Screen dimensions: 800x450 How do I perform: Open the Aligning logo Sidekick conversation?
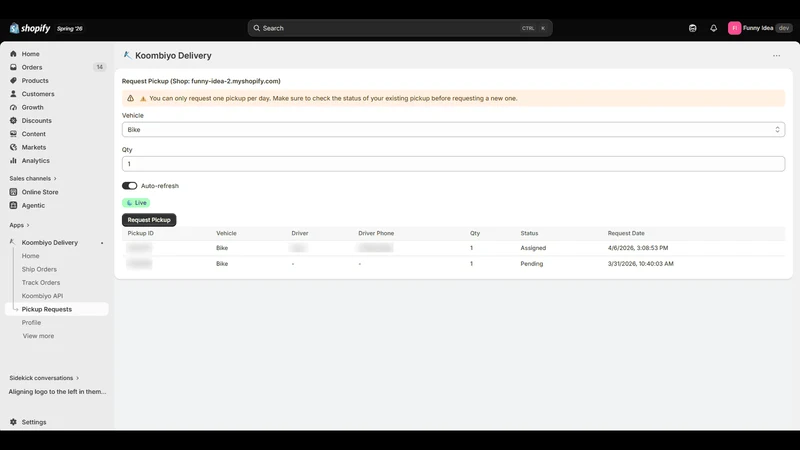[x=57, y=392]
